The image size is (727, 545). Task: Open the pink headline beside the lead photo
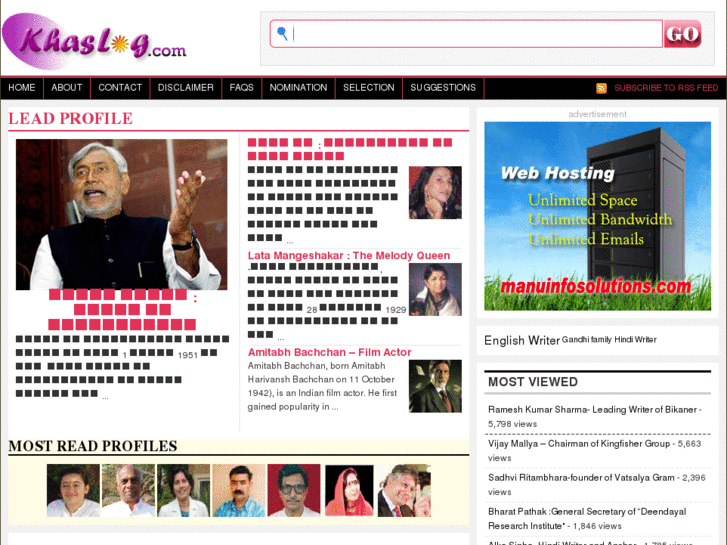[x=350, y=149]
